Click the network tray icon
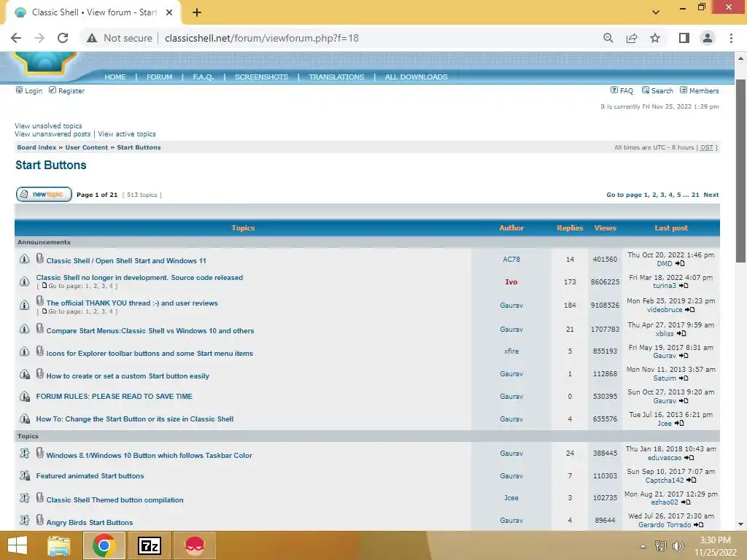This screenshot has width=747, height=560. click(660, 546)
